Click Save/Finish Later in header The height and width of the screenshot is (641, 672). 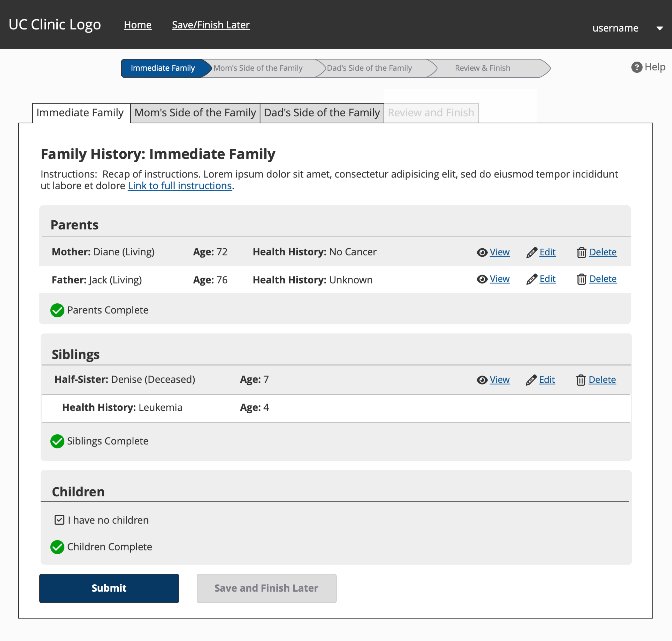[211, 25]
